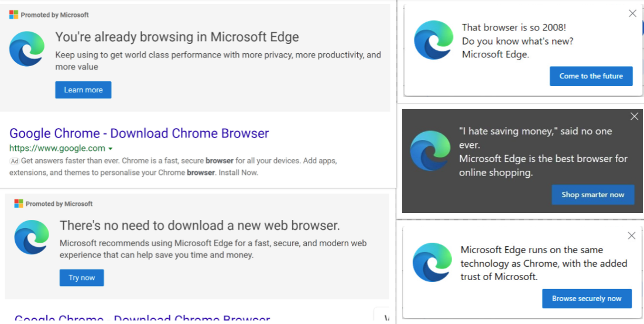Click 'You're already browsing in Microsoft Edge' heading
The height and width of the screenshot is (324, 644).
pyautogui.click(x=177, y=37)
